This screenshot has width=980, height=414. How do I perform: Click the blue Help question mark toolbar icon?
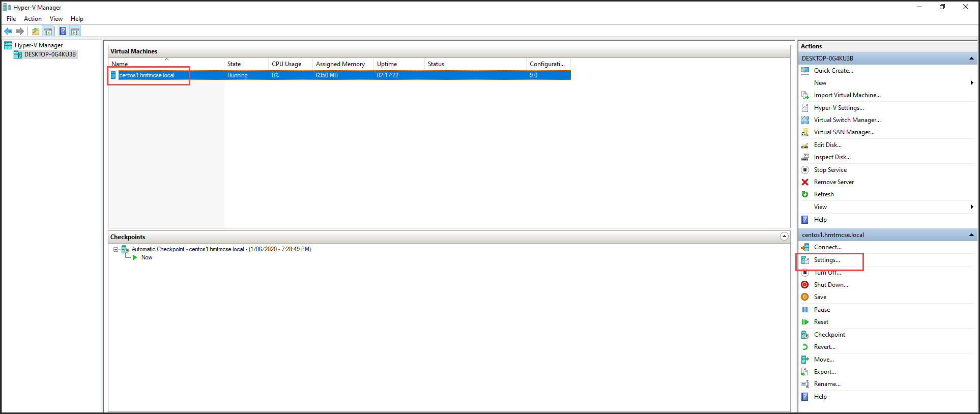point(63,32)
